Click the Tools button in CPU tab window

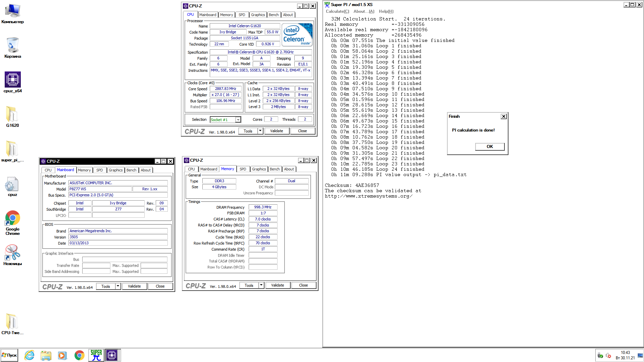coord(248,131)
